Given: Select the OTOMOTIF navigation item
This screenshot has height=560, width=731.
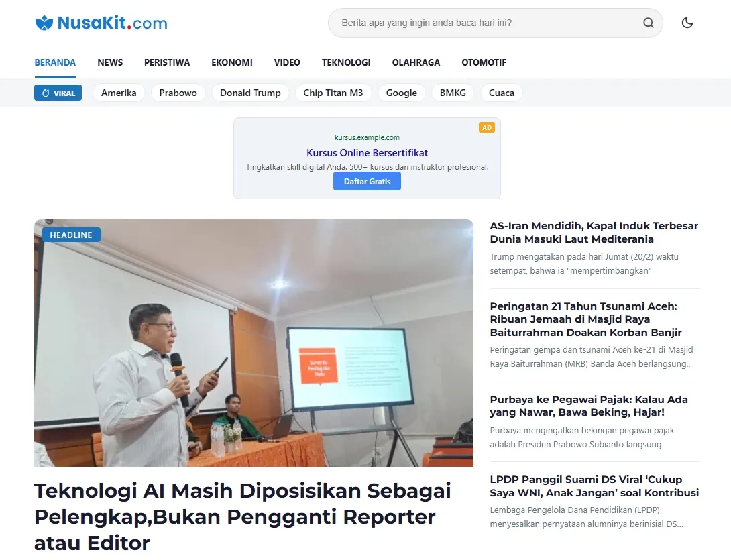Looking at the screenshot, I should 484,62.
